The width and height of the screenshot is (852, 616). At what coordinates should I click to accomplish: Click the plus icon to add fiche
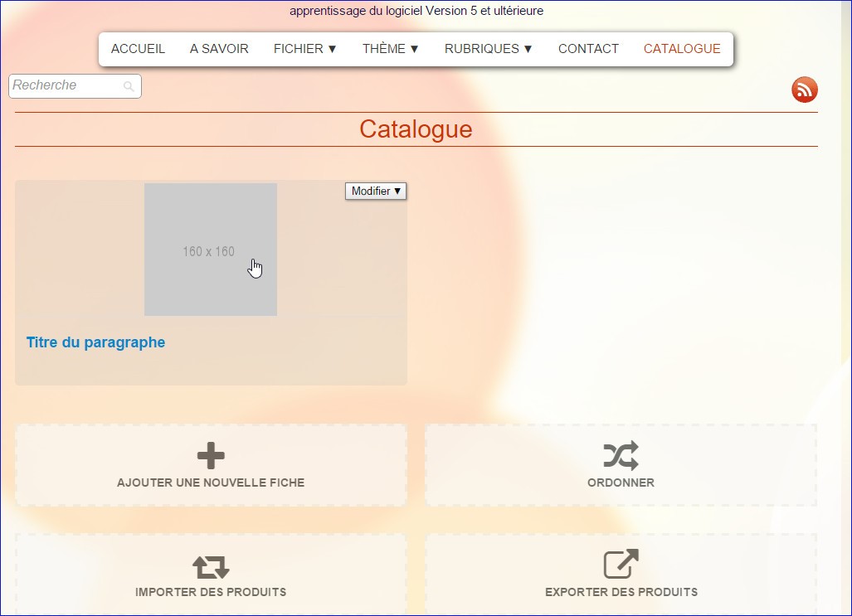click(211, 455)
